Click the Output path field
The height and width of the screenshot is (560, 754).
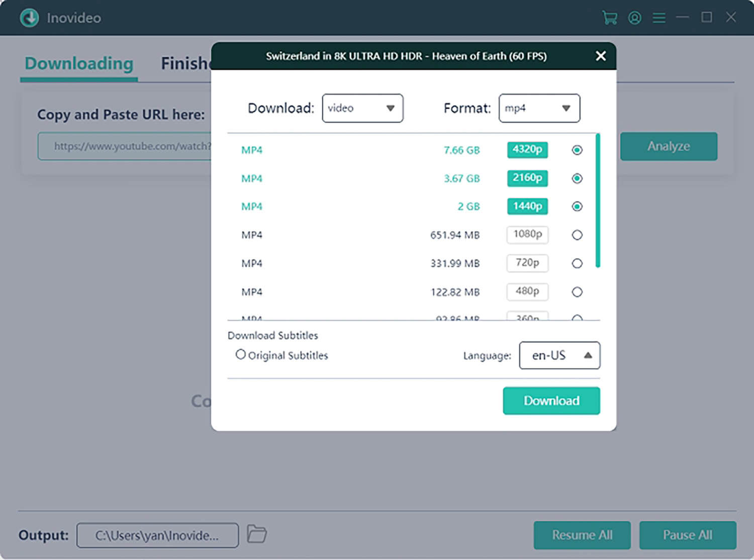pos(157,535)
